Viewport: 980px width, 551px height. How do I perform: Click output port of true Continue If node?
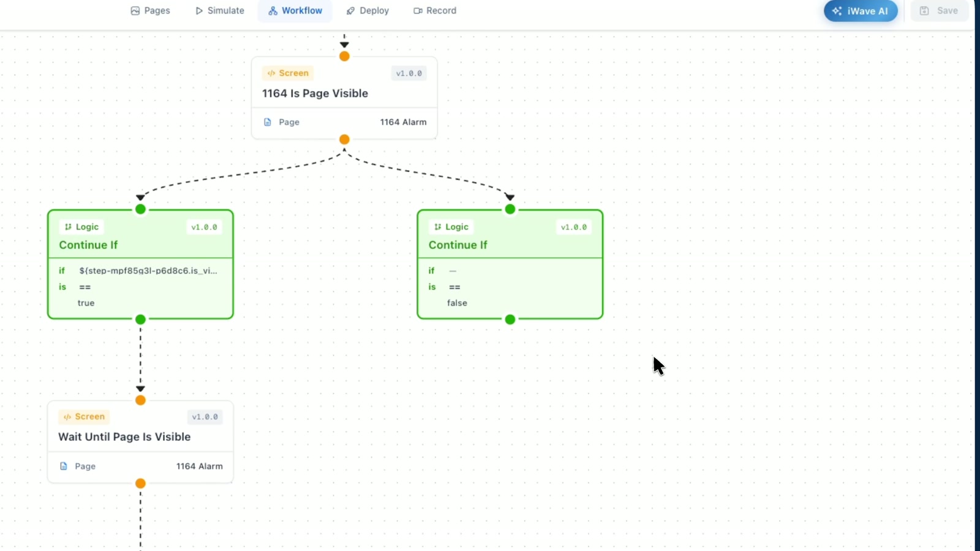coord(140,320)
